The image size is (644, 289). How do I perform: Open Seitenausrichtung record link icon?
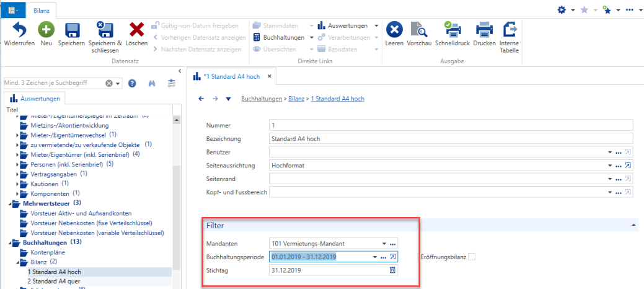(627, 165)
